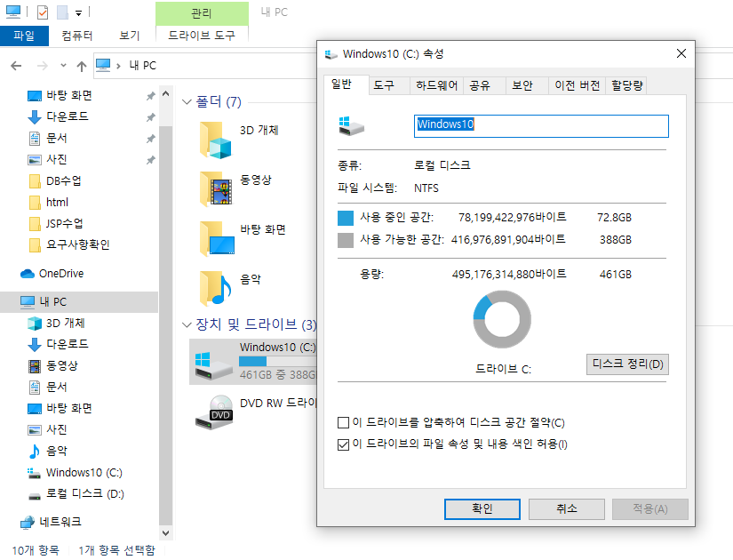Open 3D 개체 under 내 PC in sidebar
The image size is (733, 560).
(x=66, y=324)
